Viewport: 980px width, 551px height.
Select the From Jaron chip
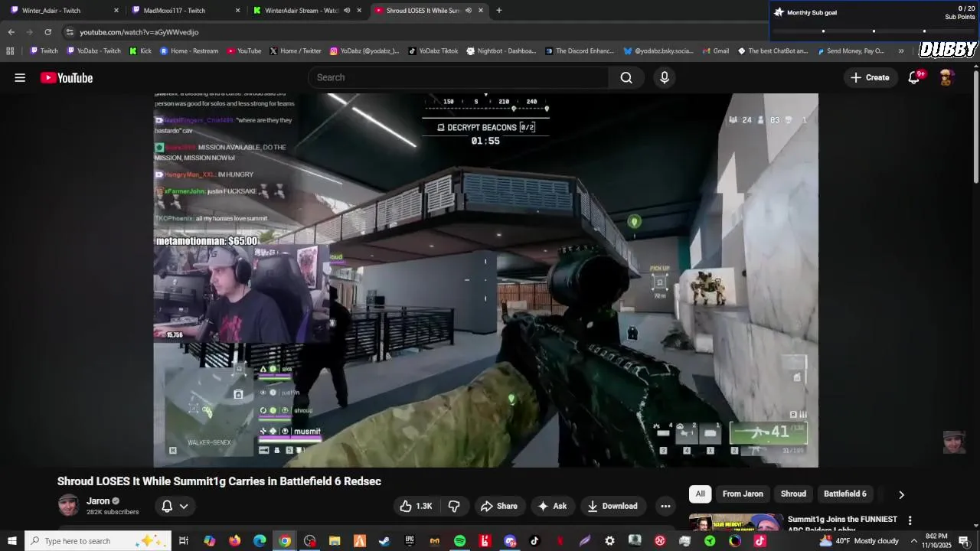tap(743, 494)
